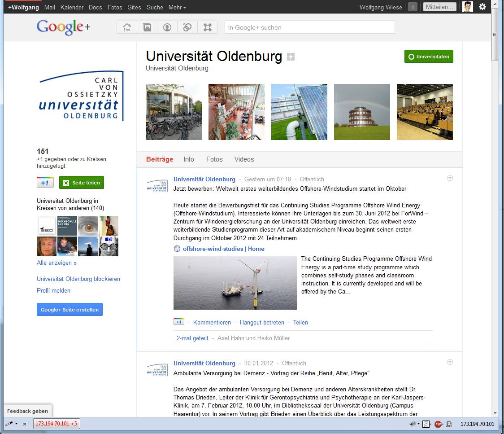Open the Alle anzeigen » link
This screenshot has width=504, height=434.
[56, 263]
